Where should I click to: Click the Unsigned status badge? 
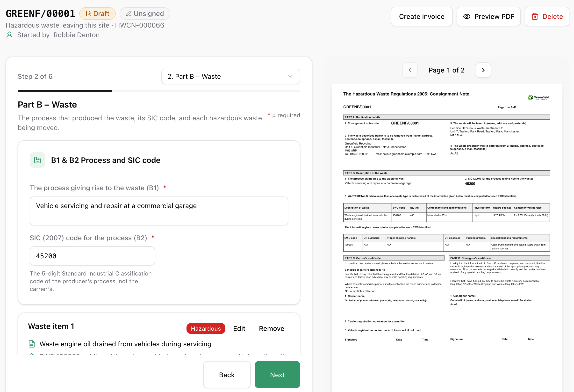click(x=145, y=14)
